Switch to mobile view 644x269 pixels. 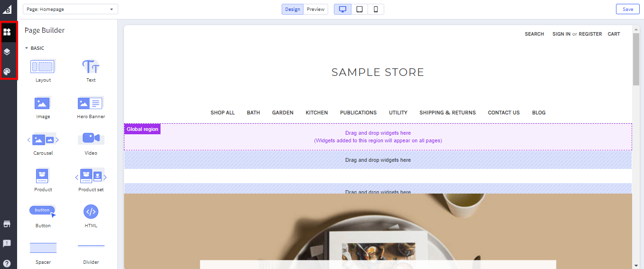click(376, 9)
